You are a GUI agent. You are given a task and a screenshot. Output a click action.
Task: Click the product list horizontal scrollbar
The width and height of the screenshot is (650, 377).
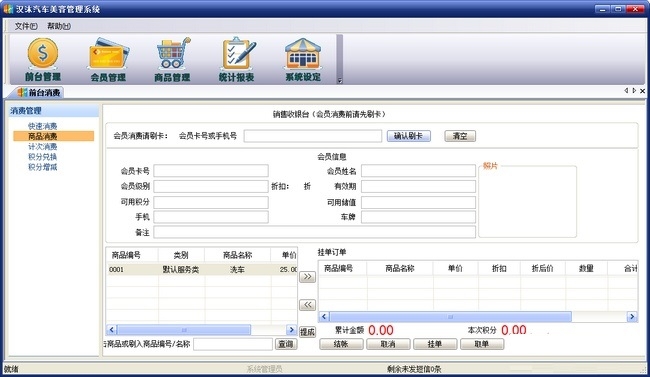coord(201,330)
